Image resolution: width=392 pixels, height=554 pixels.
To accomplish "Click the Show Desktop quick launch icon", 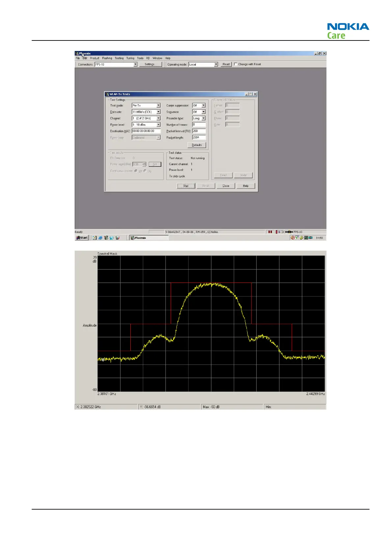I will click(x=95, y=238).
